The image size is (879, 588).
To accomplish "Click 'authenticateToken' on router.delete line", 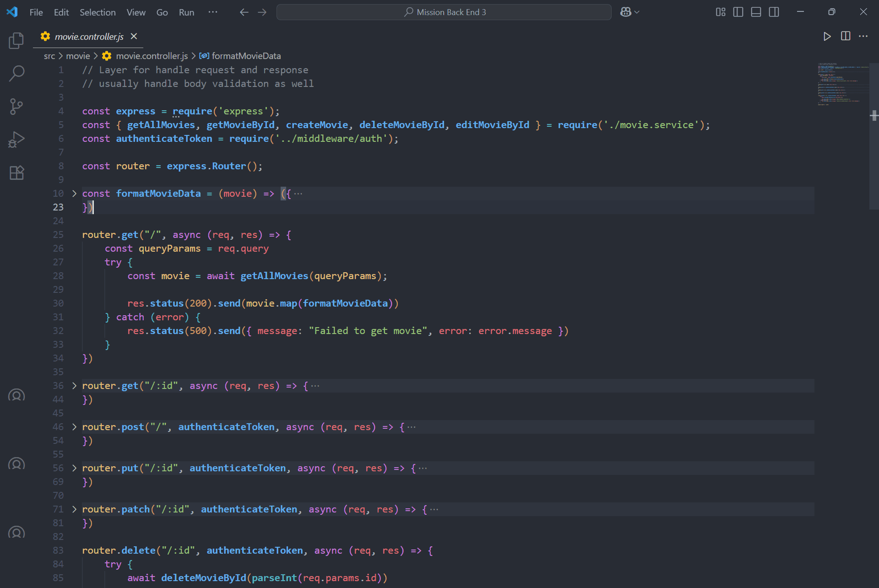I will coord(255,550).
